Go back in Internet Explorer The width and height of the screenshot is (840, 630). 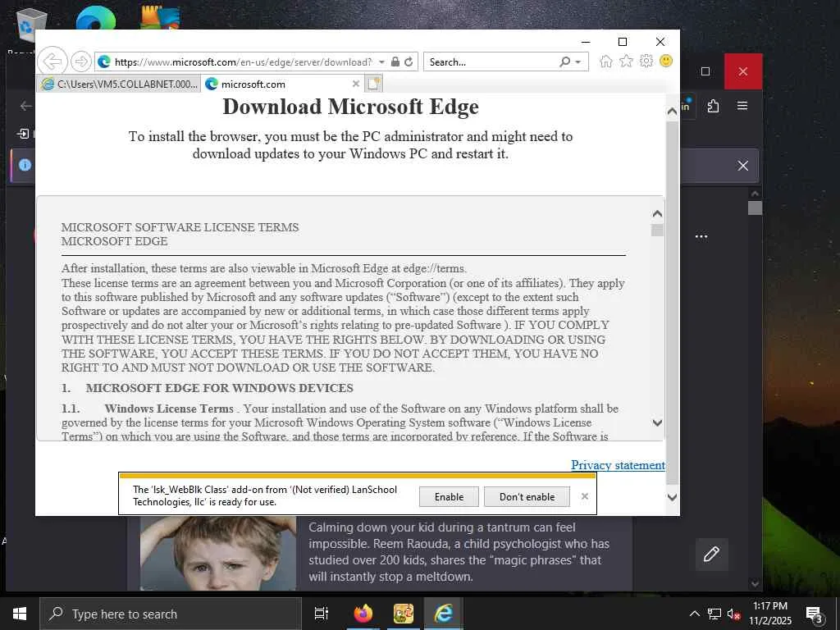pyautogui.click(x=52, y=62)
